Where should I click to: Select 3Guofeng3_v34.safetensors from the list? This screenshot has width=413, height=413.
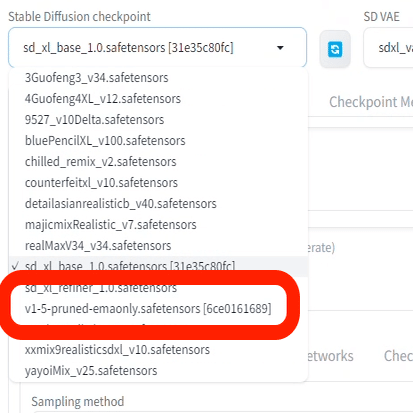pyautogui.click(x=158, y=78)
